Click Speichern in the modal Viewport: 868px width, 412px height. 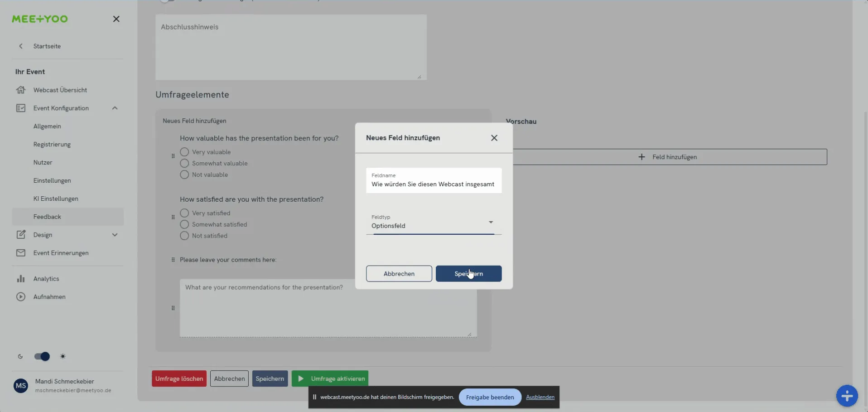(469, 274)
